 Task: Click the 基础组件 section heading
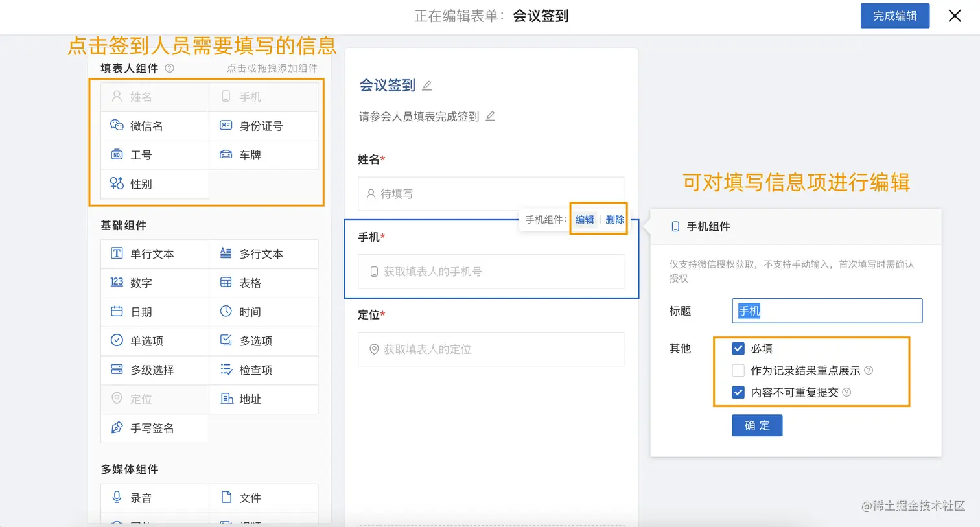[x=124, y=226]
